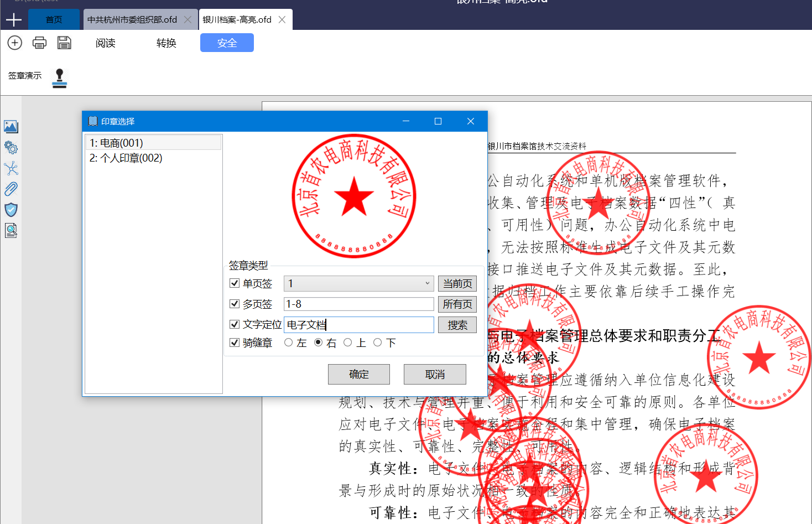The height and width of the screenshot is (524, 812).
Task: Click inside the 1-8 page range field
Action: coord(358,304)
